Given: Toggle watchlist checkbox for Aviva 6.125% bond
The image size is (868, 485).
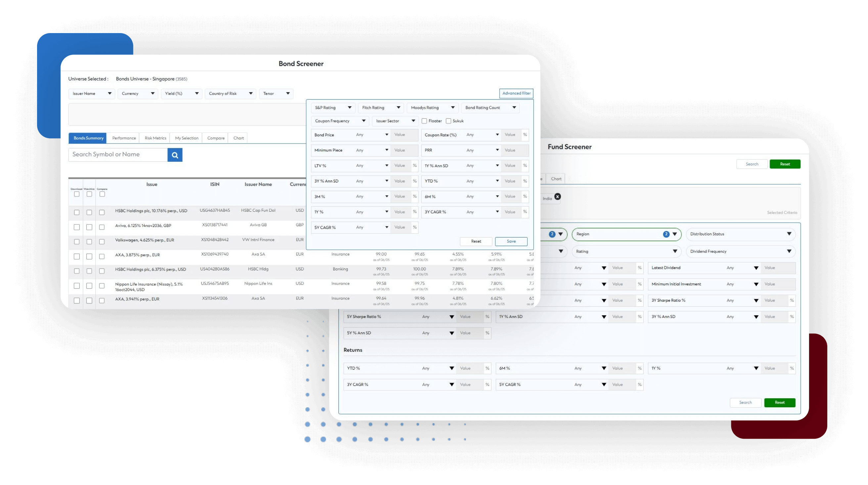Looking at the screenshot, I should point(89,227).
